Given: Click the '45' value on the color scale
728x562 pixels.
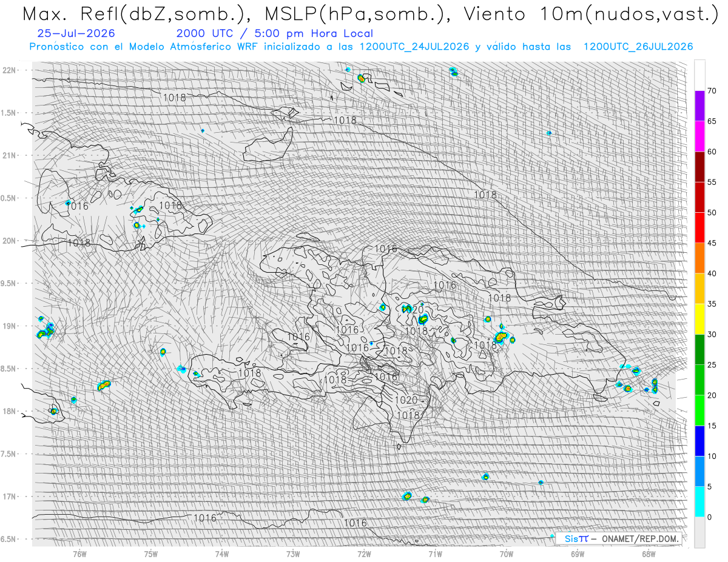Looking at the screenshot, I should tap(712, 243).
